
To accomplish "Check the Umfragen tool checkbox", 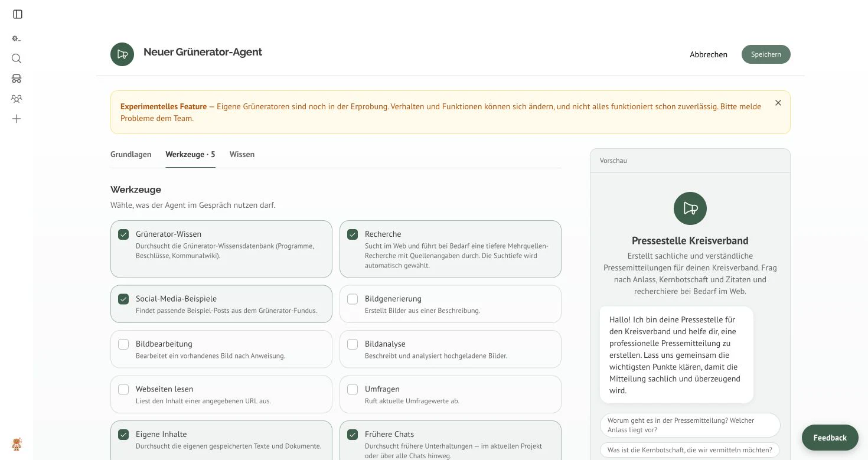I will point(353,390).
